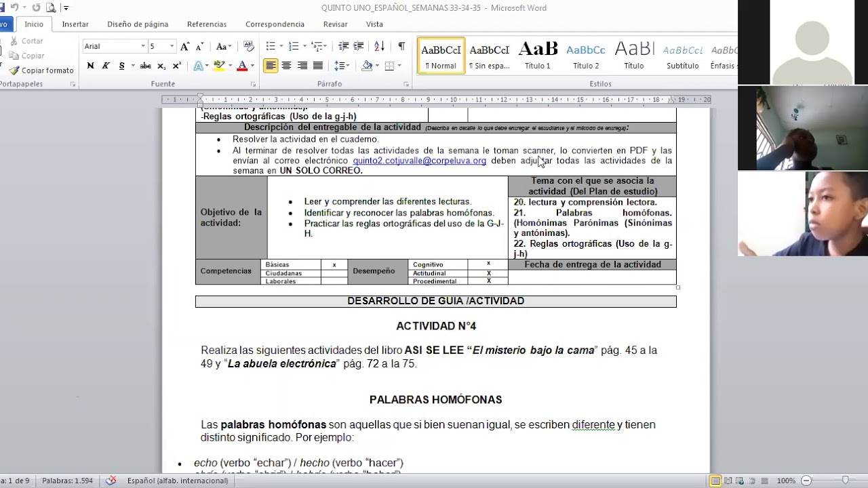Image resolution: width=868 pixels, height=488 pixels.
Task: Open line spacing options
Action: (x=341, y=66)
